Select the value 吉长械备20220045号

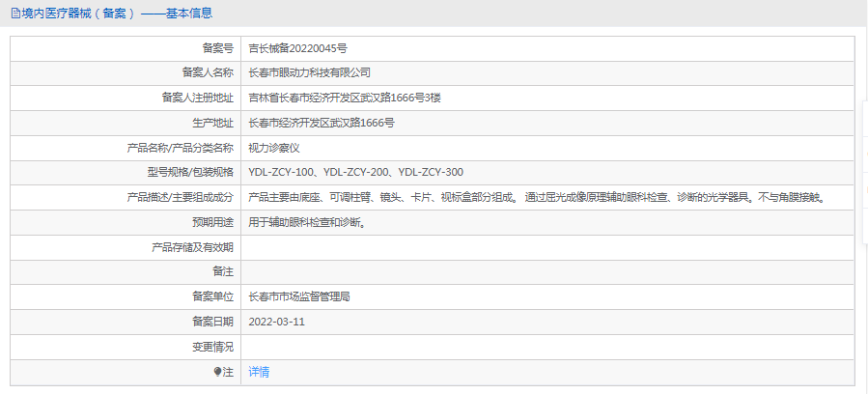pyautogui.click(x=298, y=48)
